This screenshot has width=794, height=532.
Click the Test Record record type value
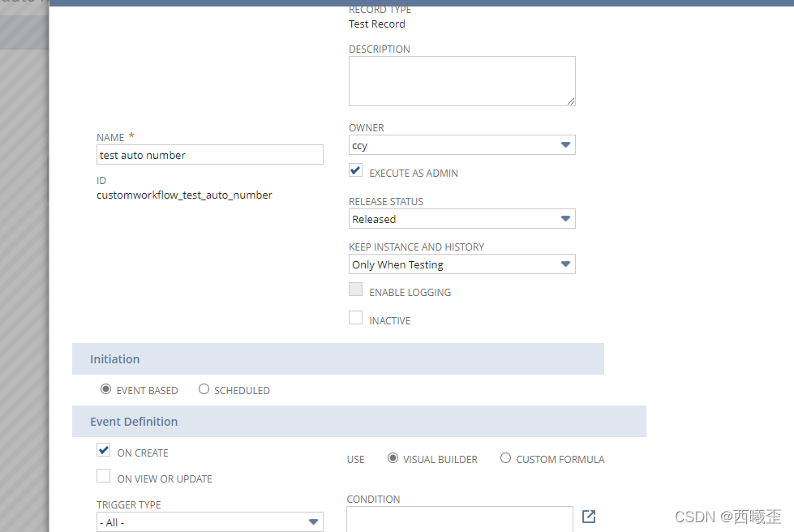click(377, 24)
